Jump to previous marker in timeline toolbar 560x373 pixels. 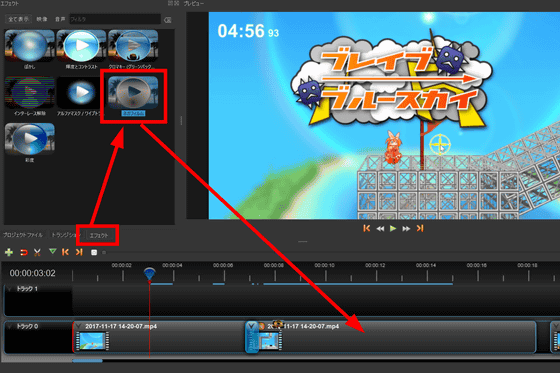65,252
